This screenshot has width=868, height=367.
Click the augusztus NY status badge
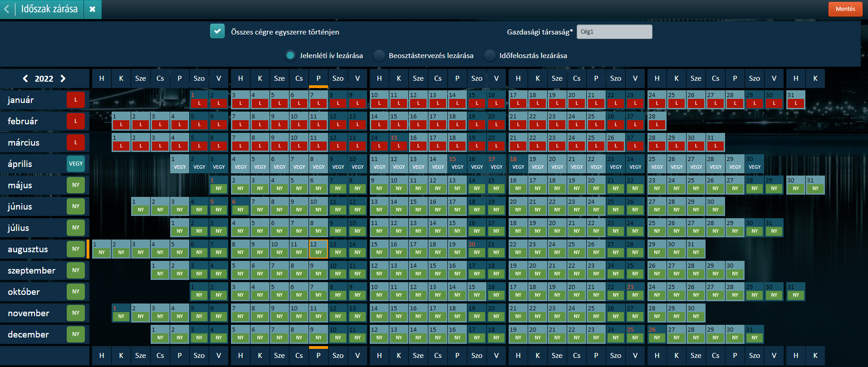coord(76,249)
